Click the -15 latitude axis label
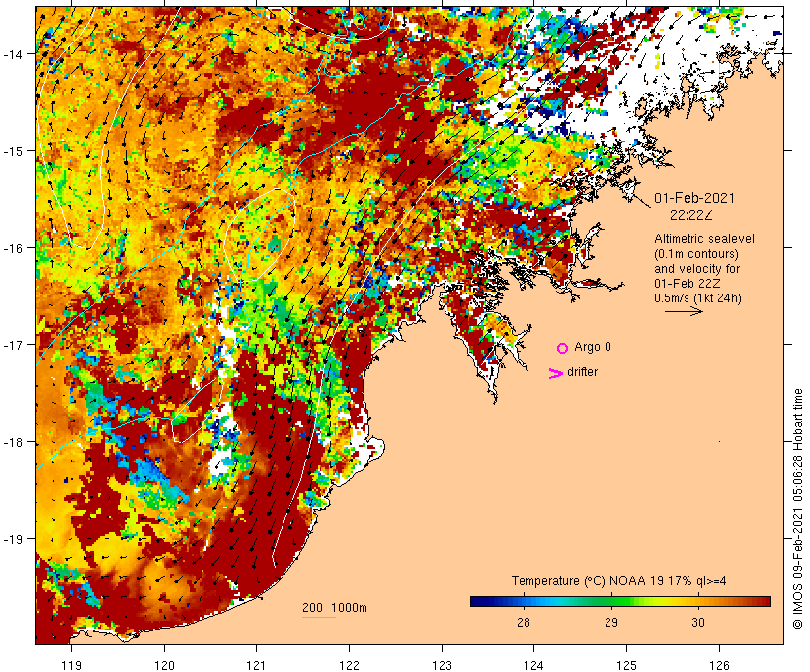 (x=12, y=151)
